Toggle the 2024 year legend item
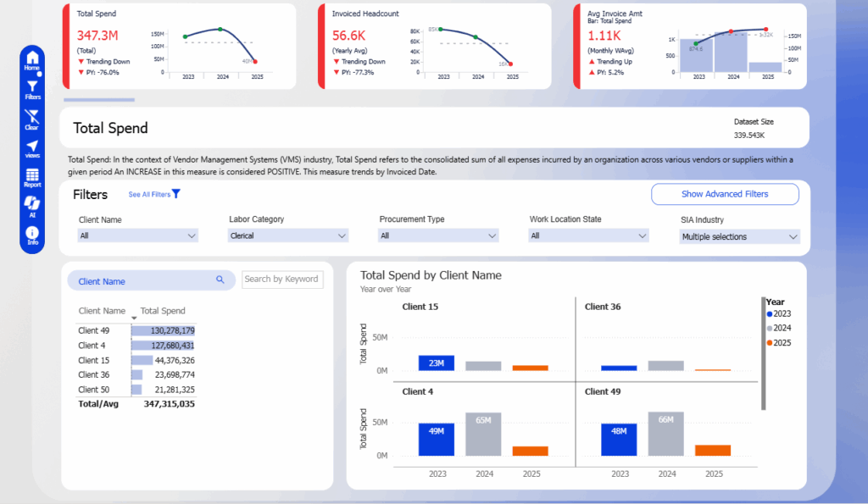The height and width of the screenshot is (504, 868). tap(778, 328)
